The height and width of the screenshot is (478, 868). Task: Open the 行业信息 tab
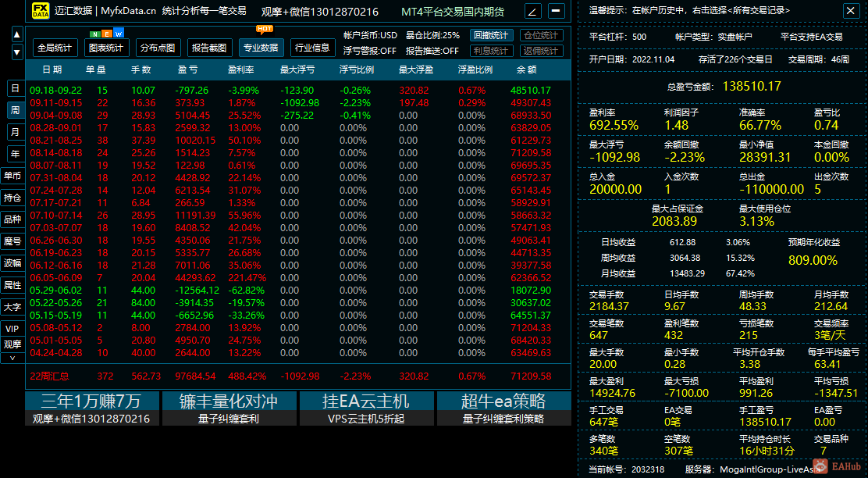click(x=312, y=48)
